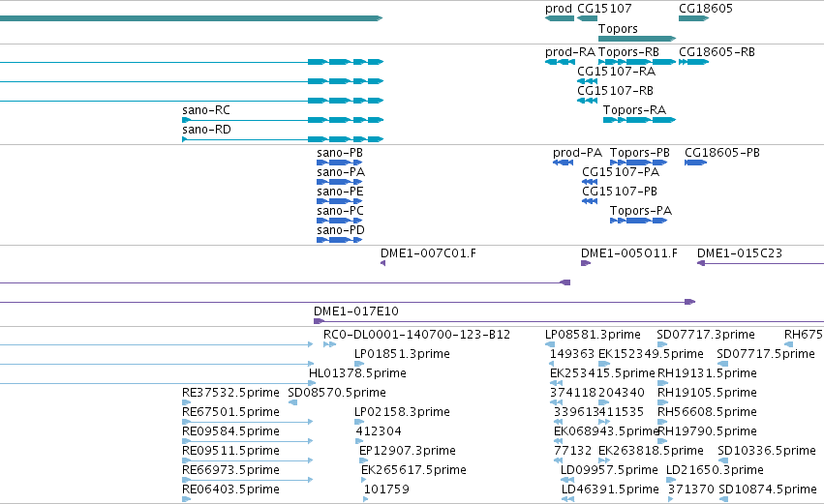Screen dimensions: 824x504
Task: Click the 101759 feature label
Action: [386, 489]
